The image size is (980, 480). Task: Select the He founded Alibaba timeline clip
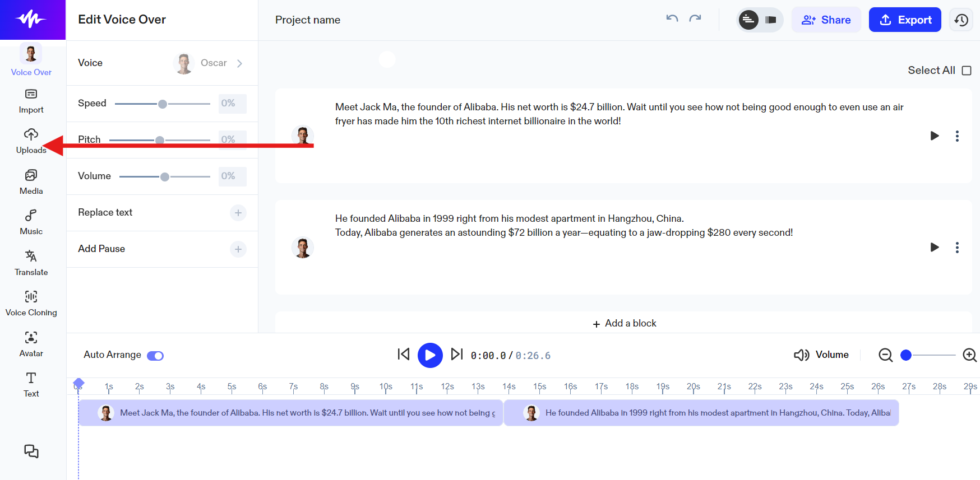click(701, 413)
